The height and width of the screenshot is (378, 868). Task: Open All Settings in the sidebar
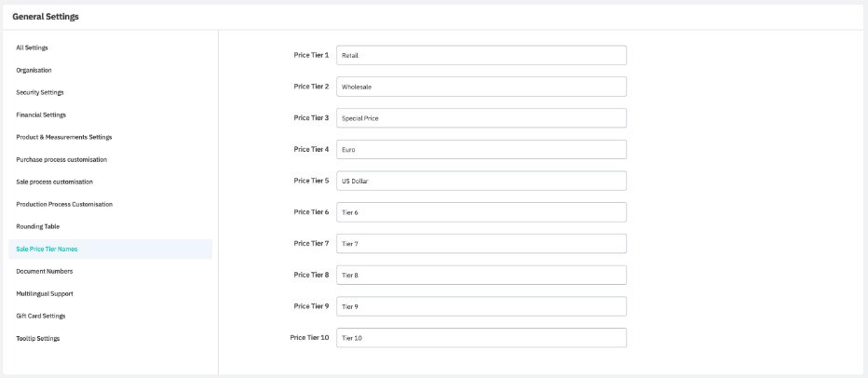tap(33, 47)
